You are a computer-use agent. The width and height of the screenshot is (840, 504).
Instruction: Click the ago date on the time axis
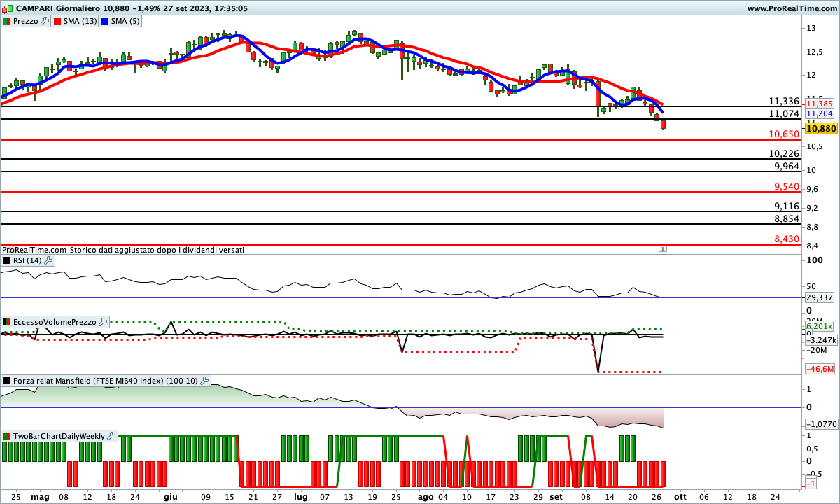[425, 497]
